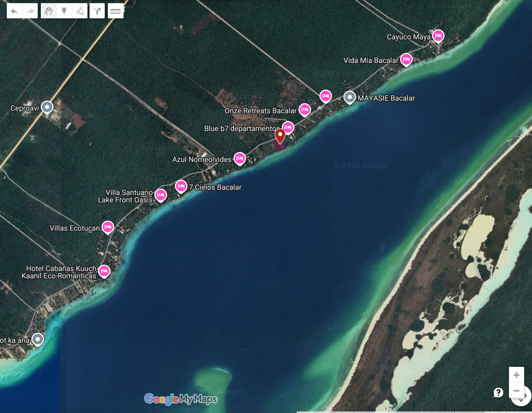
Task: Select the Draw a line tool
Action: point(80,11)
